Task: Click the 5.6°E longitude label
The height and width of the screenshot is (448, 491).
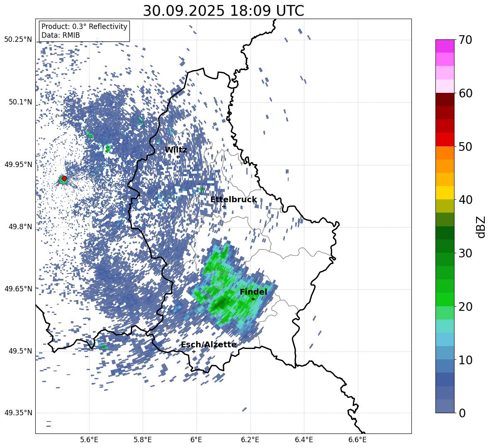Action: (89, 440)
